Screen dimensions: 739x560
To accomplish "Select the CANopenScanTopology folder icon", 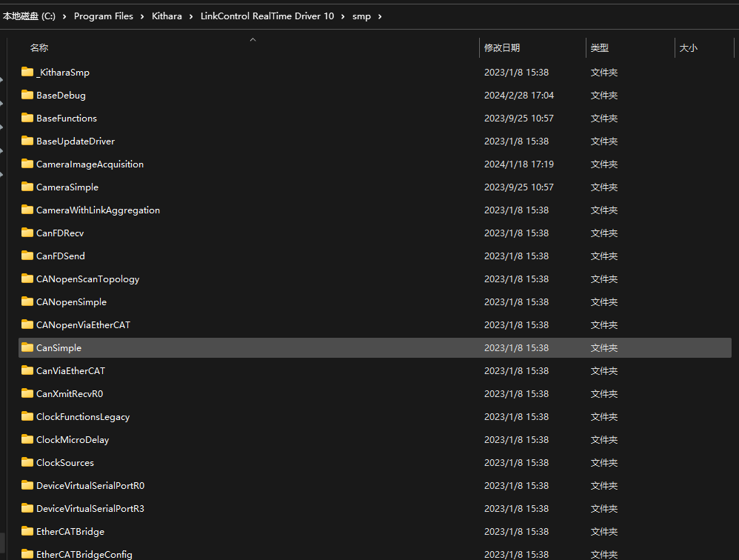I will [x=27, y=279].
